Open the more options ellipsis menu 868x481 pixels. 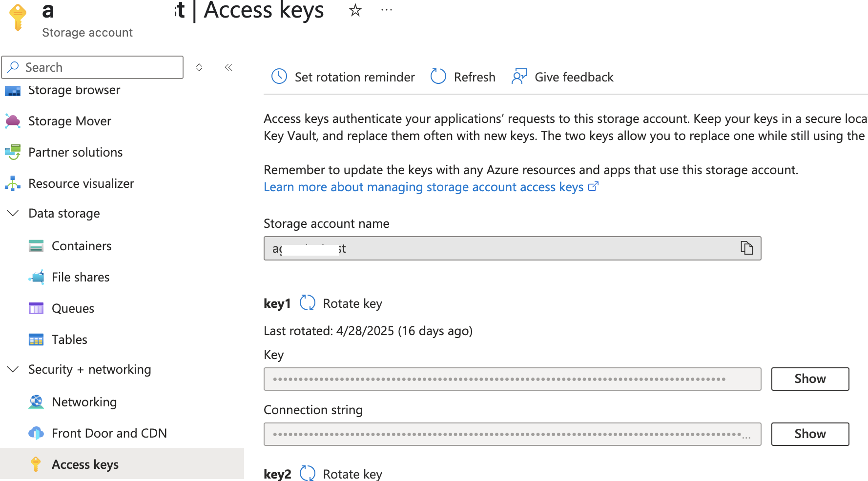pos(387,10)
